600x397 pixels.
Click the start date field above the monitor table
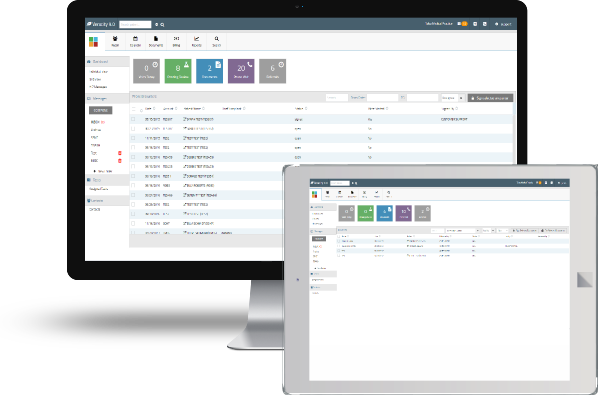click(382, 98)
